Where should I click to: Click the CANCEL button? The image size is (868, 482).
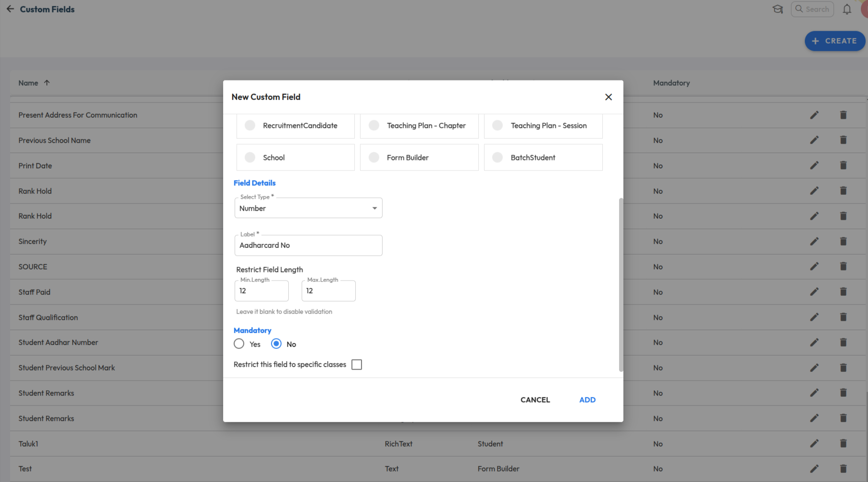[535, 400]
